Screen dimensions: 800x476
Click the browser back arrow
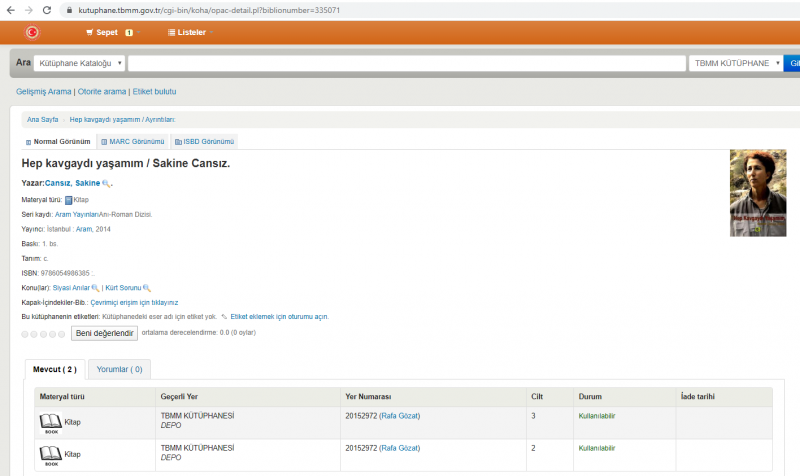10,9
